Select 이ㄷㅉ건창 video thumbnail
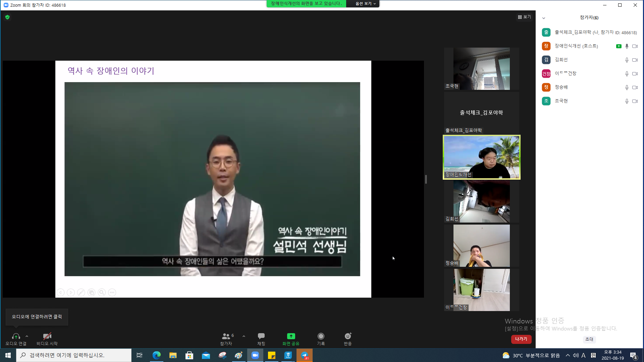The image size is (644, 362). [481, 290]
